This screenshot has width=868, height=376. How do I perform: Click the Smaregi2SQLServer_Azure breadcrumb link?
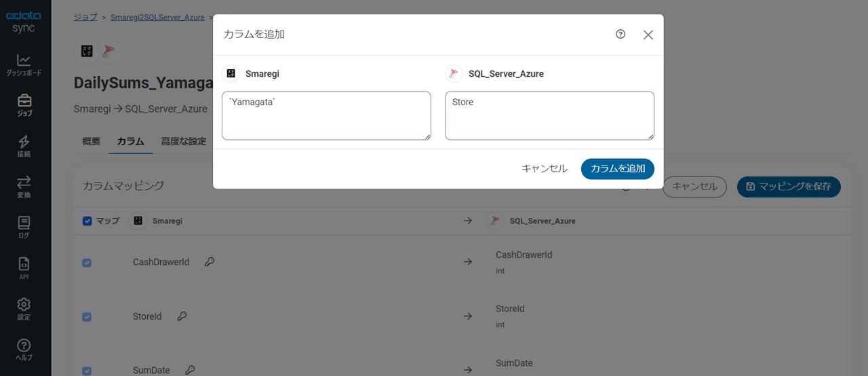[x=157, y=18]
